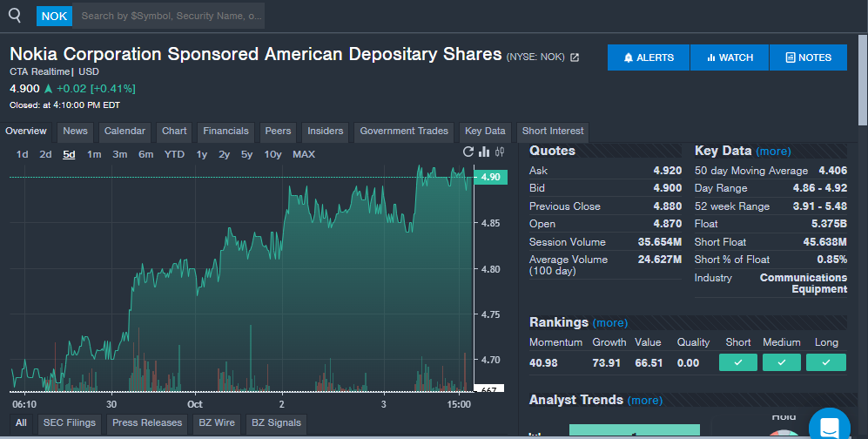Switch to the bar chart type icon
Viewport: 868px width, 439px height.
coord(484,152)
